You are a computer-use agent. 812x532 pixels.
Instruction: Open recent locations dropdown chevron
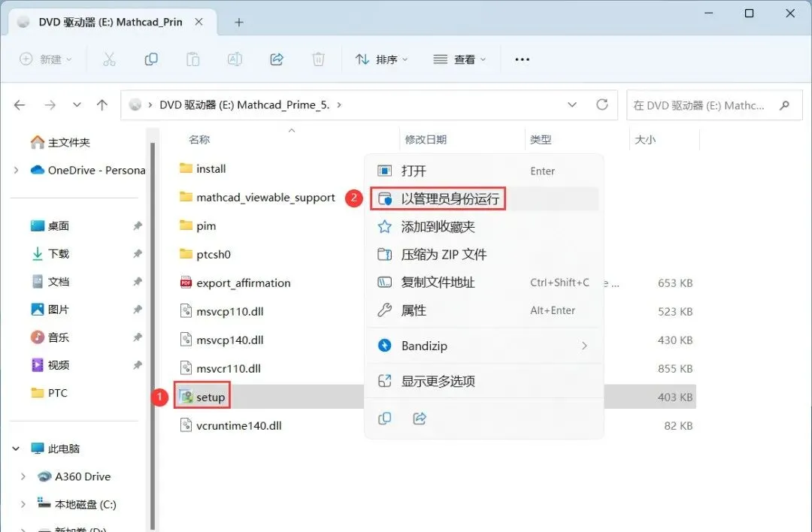[x=77, y=105]
